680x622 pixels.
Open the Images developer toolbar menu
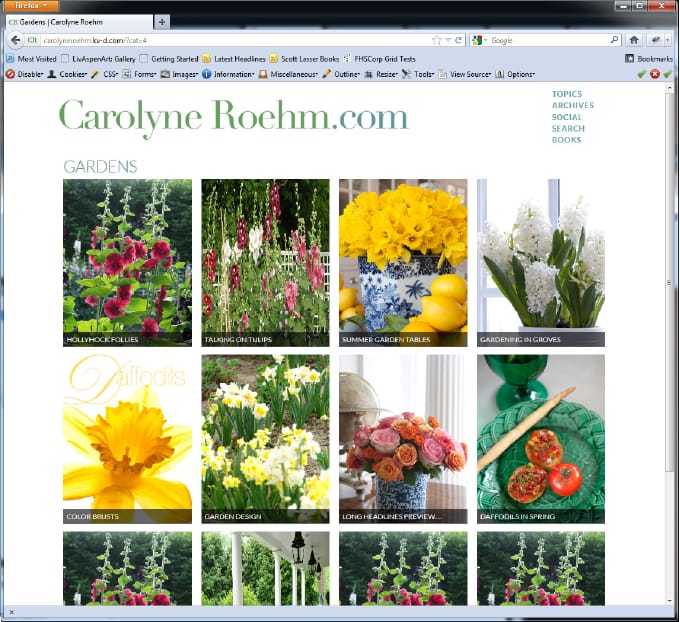(x=180, y=74)
